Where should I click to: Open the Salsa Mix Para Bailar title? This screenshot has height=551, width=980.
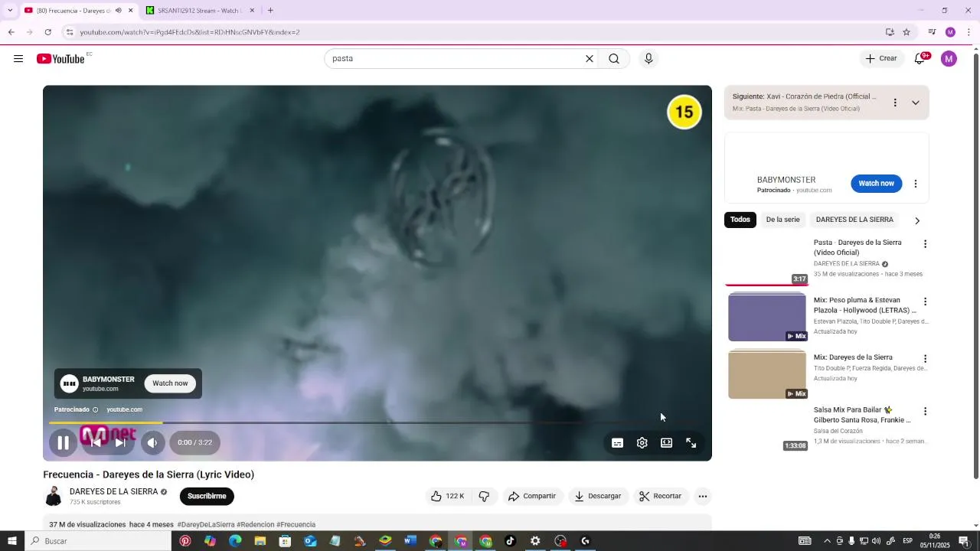coord(862,415)
